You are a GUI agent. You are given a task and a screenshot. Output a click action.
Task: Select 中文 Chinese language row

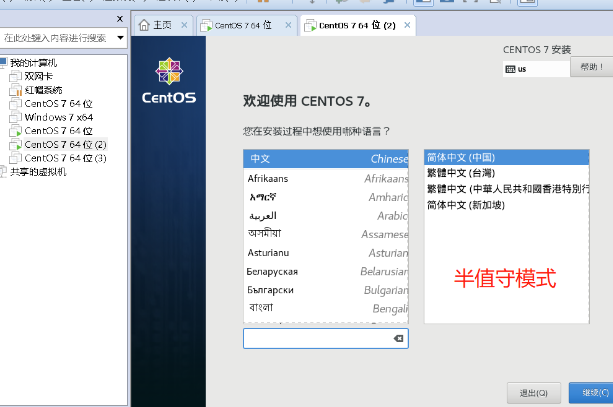pos(326,159)
